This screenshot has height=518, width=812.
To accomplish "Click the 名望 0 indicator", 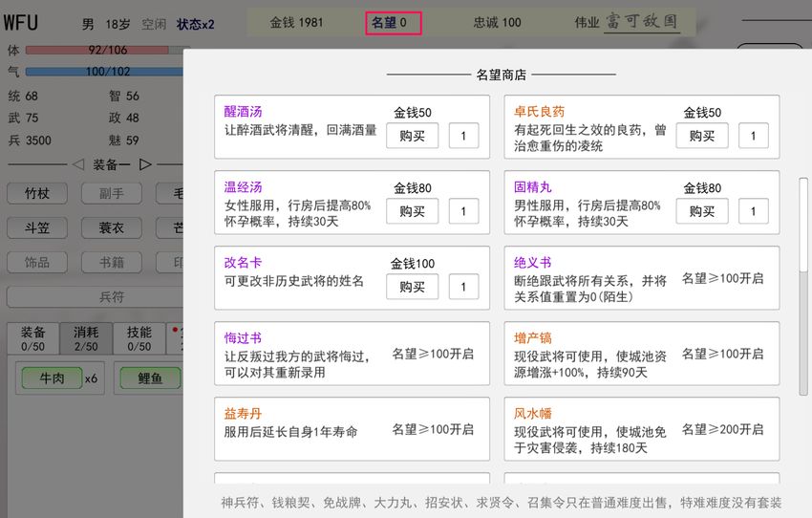I will [x=393, y=22].
